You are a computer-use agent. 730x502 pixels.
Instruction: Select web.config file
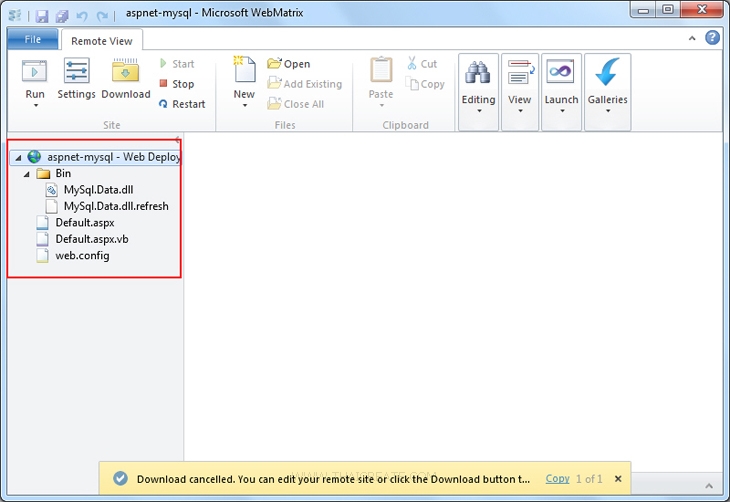pyautogui.click(x=74, y=255)
